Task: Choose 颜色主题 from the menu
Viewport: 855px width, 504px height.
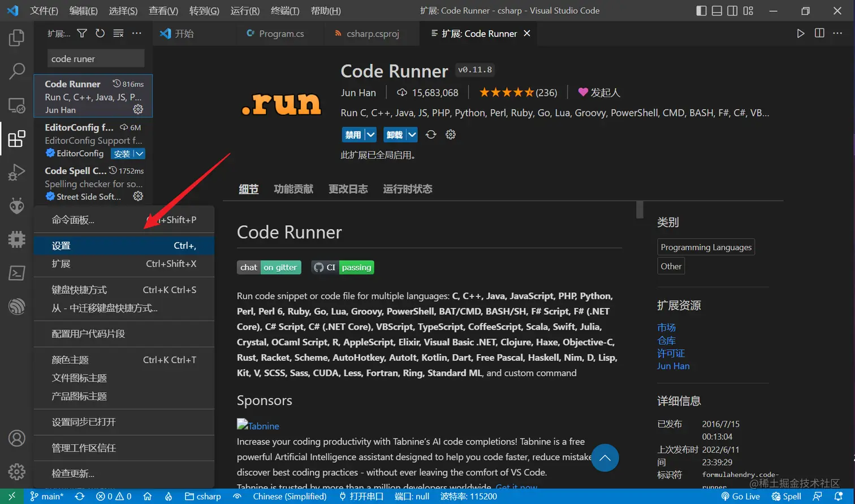Action: 124,360
